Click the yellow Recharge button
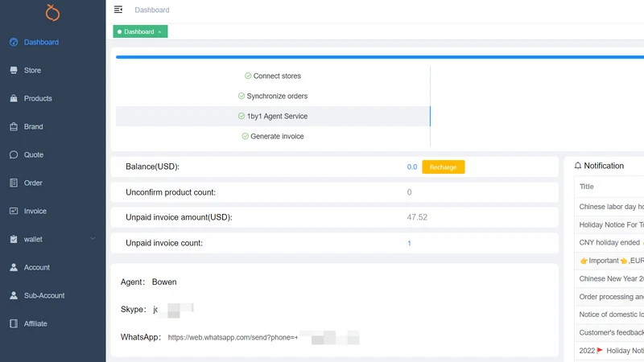This screenshot has width=644, height=362. (x=444, y=167)
